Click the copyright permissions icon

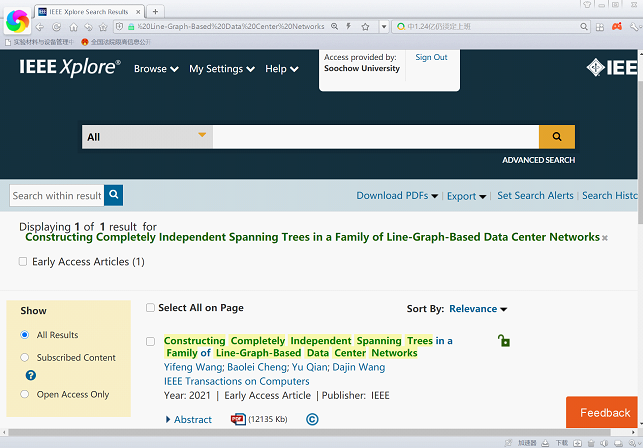(x=312, y=420)
